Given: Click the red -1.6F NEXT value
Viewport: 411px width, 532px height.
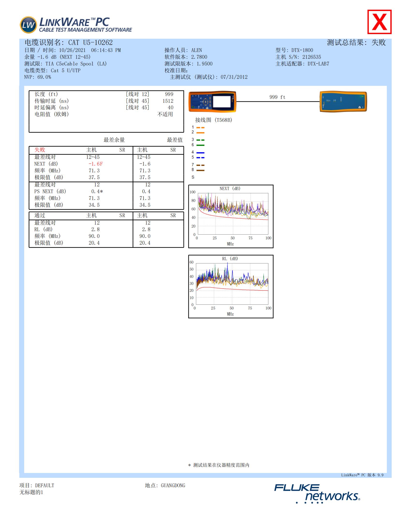Looking at the screenshot, I should pos(95,164).
